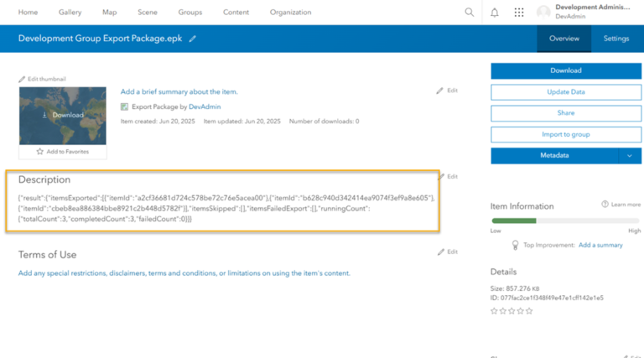Switch to the Settings tab
644x358 pixels.
coord(616,39)
